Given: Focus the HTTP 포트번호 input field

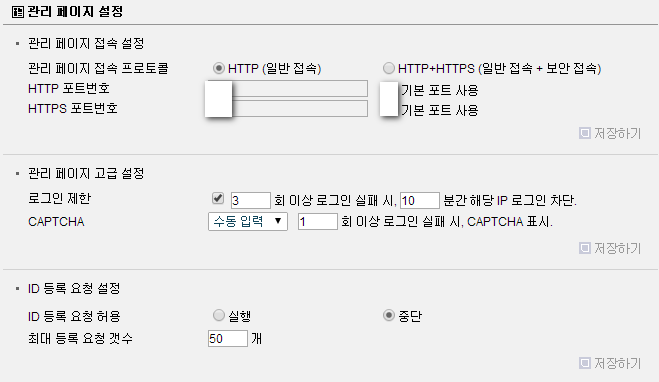Looking at the screenshot, I should [288, 89].
